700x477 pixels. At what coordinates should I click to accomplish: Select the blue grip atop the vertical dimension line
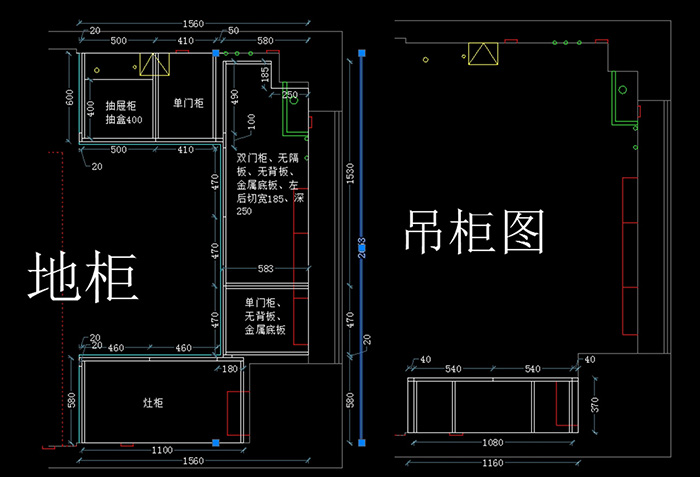(x=361, y=51)
